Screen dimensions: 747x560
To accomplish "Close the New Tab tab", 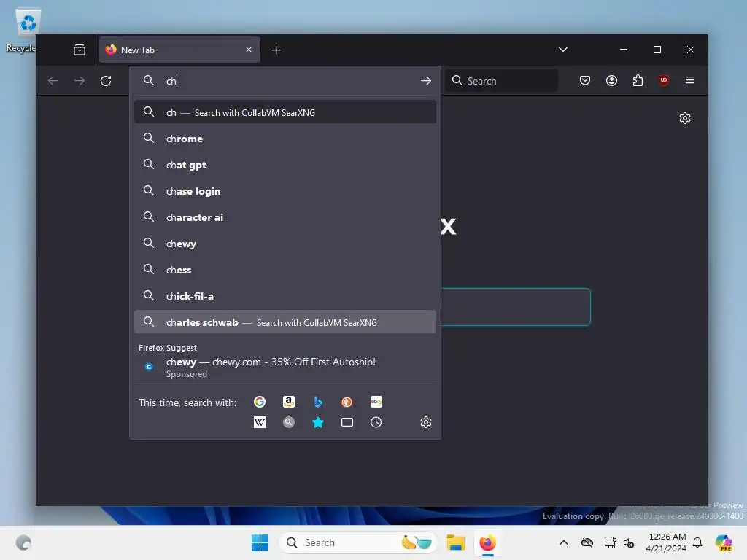I will tap(249, 50).
